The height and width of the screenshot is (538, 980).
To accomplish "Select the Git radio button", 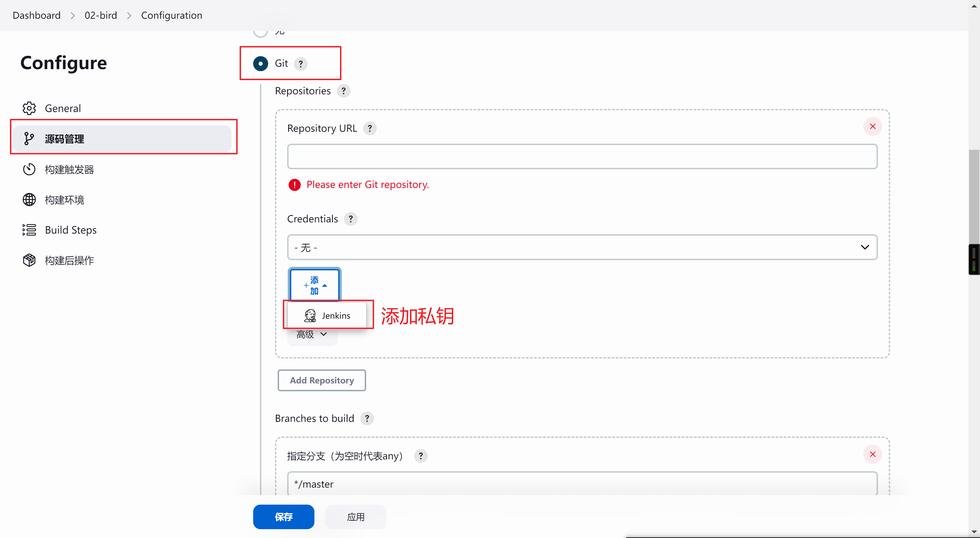I will (261, 64).
